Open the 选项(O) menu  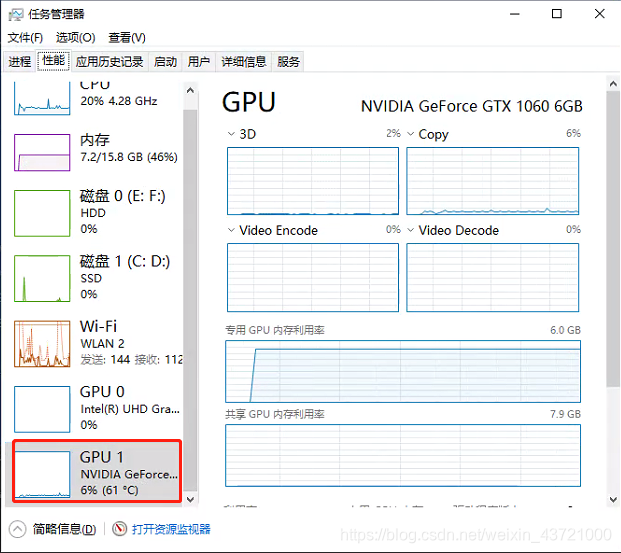coord(76,38)
